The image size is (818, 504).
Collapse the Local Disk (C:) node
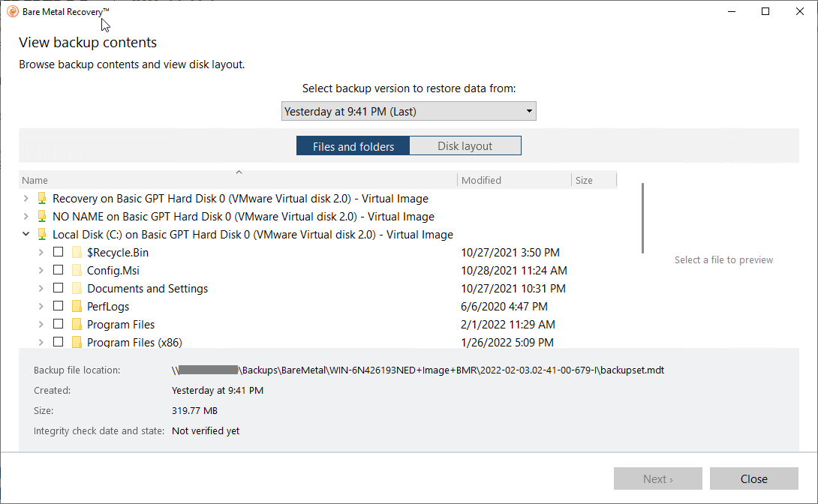click(26, 235)
